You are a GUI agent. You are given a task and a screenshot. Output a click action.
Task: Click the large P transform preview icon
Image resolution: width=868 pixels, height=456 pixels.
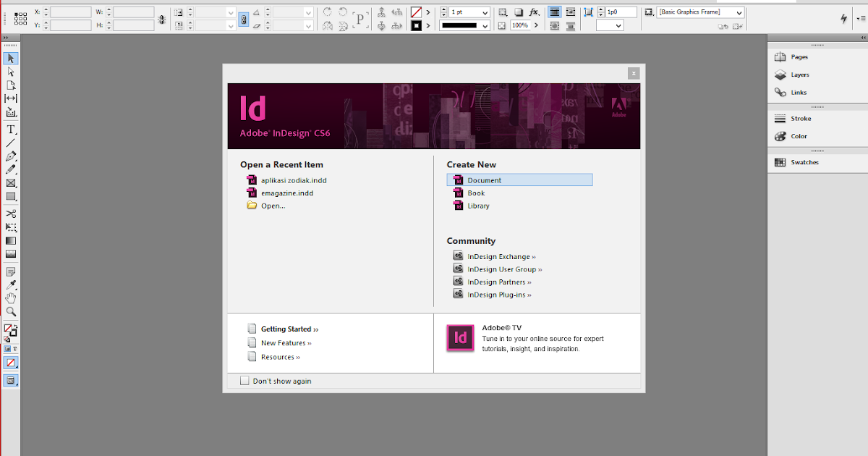click(x=360, y=19)
